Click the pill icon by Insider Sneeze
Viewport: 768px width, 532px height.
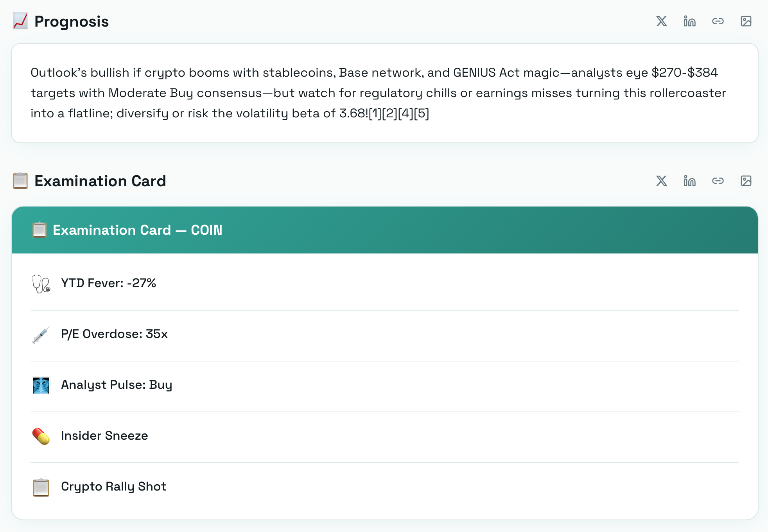pos(41,436)
